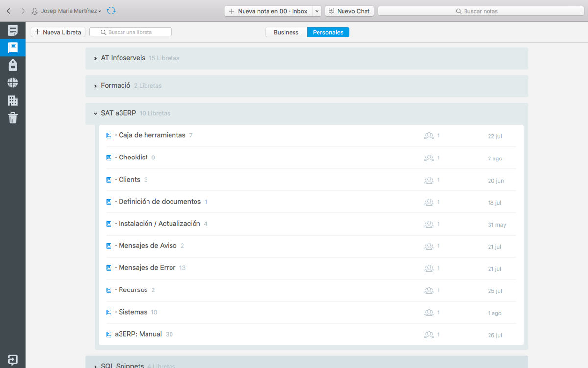Open the Notes view in the sidebar
The image size is (588, 368).
point(12,29)
